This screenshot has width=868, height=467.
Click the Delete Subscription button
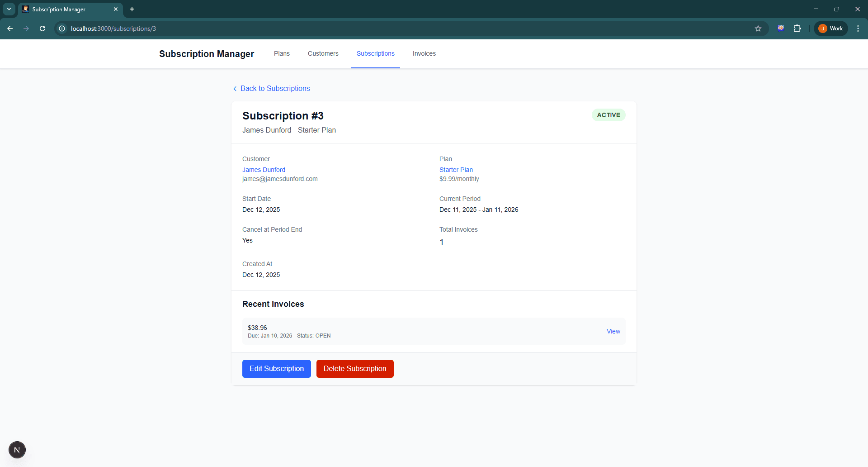coord(355,368)
